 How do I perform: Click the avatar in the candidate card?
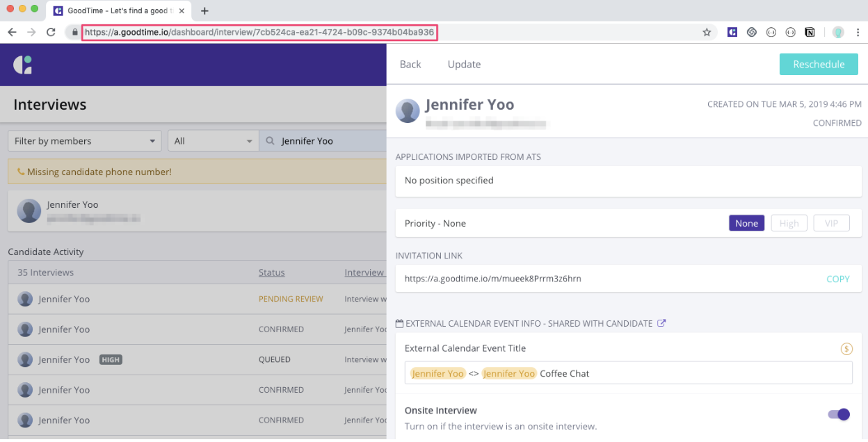coord(29,211)
